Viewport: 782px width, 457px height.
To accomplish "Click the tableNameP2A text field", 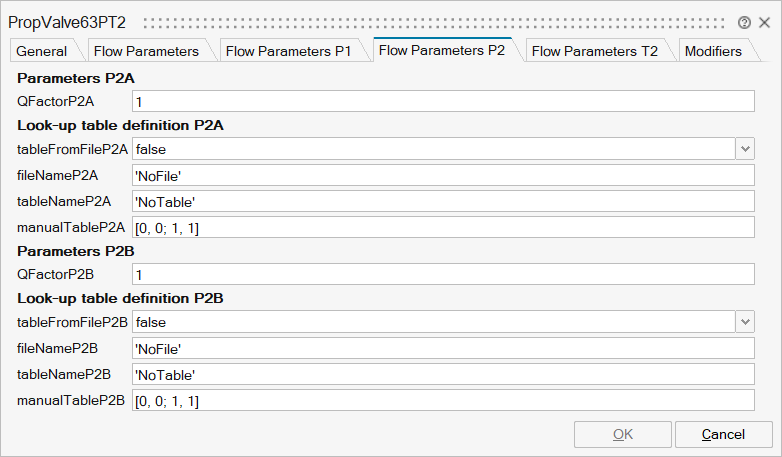I will 443,201.
